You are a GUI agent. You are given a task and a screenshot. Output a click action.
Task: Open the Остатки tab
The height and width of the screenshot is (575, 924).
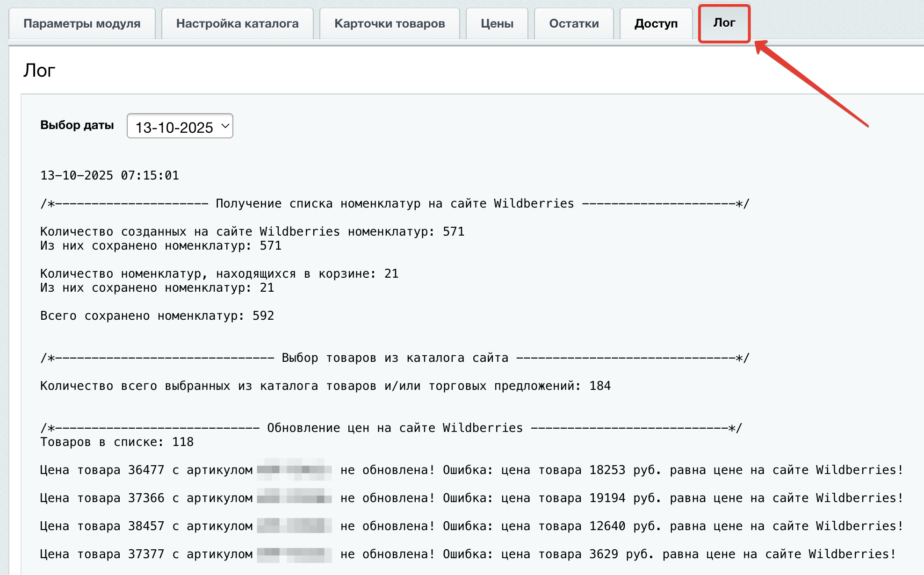[574, 23]
